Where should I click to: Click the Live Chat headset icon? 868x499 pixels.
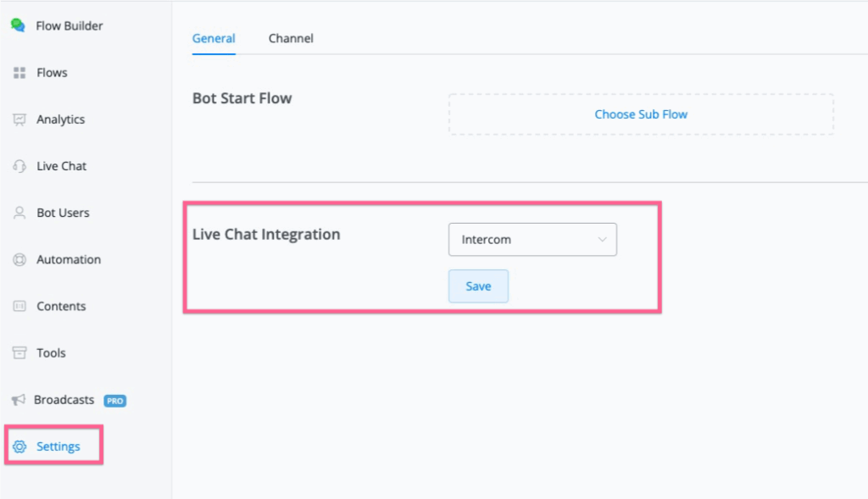click(19, 166)
